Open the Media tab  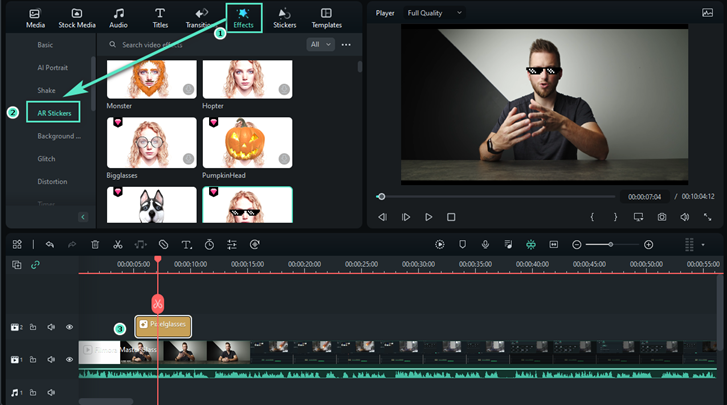(x=35, y=19)
